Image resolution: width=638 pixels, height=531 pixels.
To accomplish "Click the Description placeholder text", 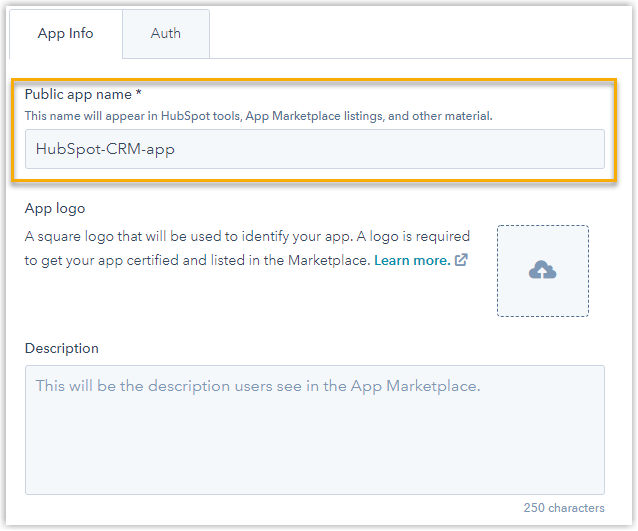I will pos(258,385).
